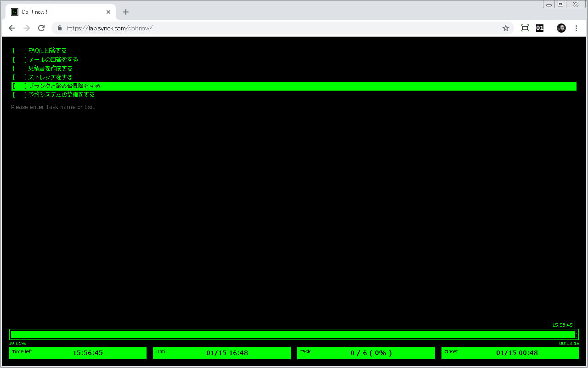Close the browser window
This screenshot has height=368, width=588.
[576, 4]
